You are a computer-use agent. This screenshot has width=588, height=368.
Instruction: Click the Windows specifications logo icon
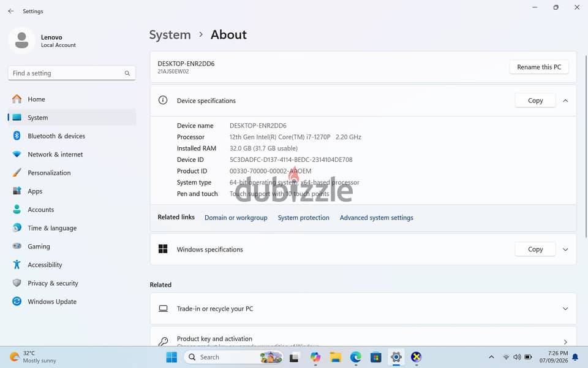click(x=163, y=248)
